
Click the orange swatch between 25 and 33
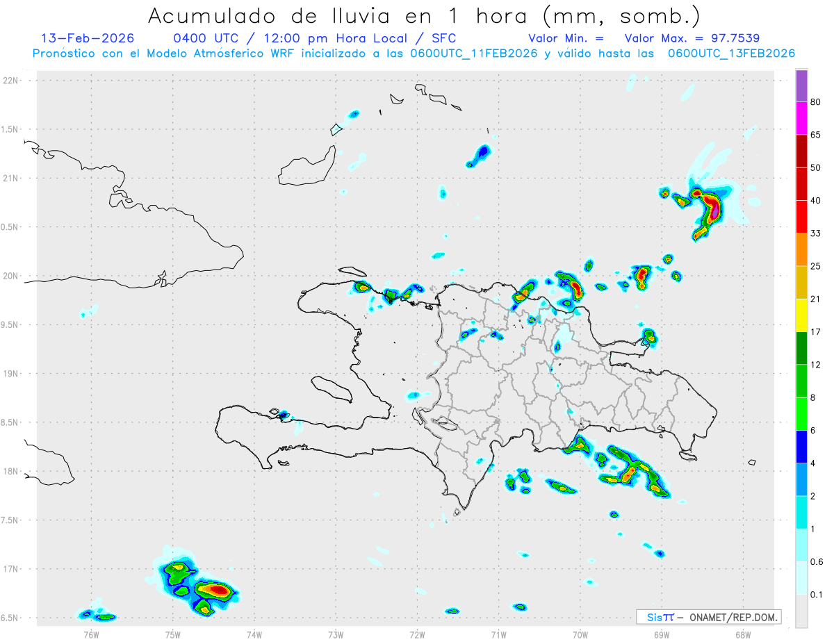coord(801,249)
